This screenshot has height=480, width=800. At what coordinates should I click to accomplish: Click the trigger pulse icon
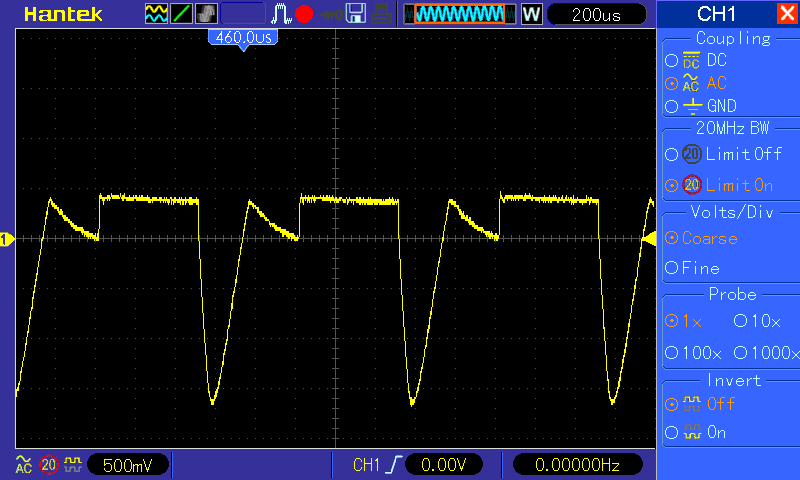[x=281, y=14]
